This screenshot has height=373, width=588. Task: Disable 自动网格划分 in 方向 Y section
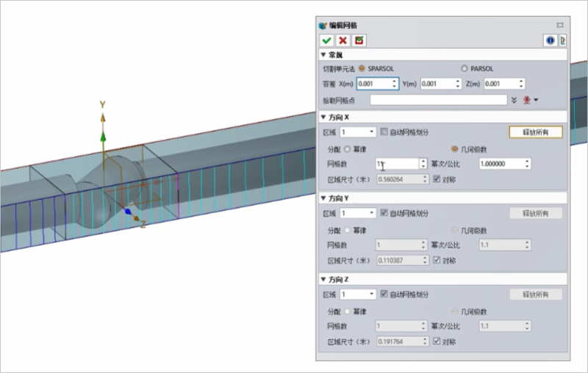pos(384,214)
